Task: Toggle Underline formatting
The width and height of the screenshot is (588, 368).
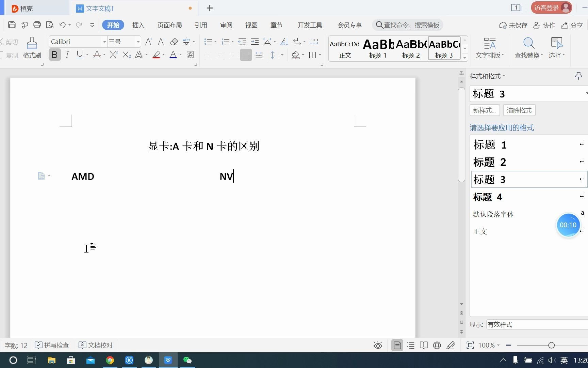Action: 80,55
